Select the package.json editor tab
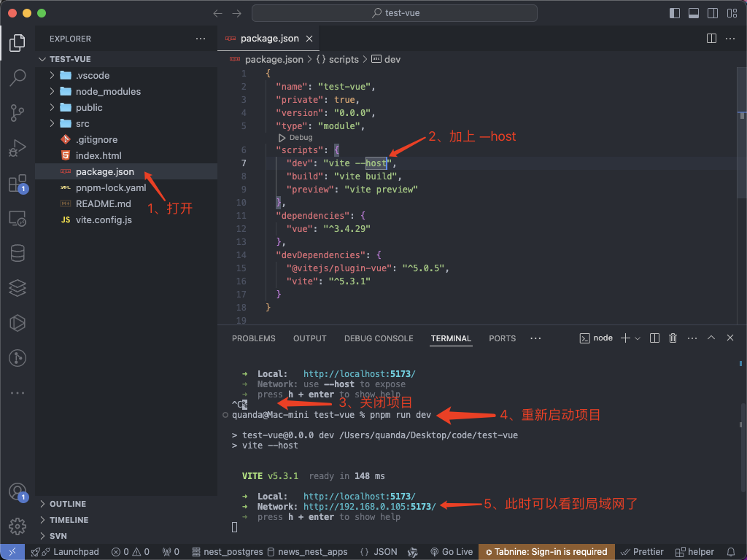Viewport: 747px width, 560px height. [x=269, y=39]
